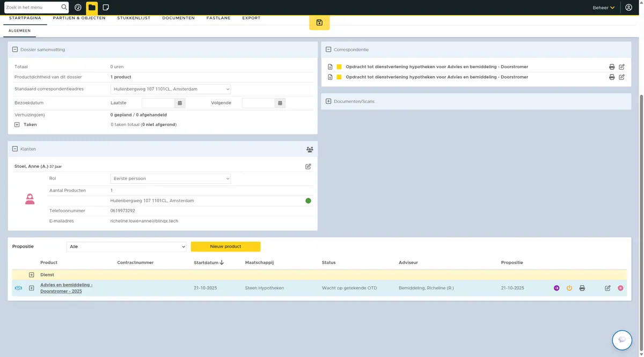Viewport: 644px width, 357px height.
Task: Click the orange power icon on product row
Action: click(x=569, y=288)
